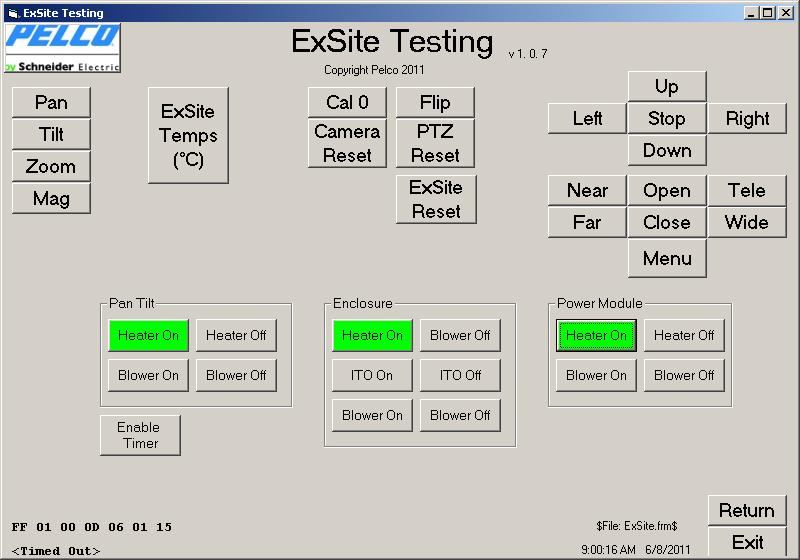Click the Tilt button

click(x=51, y=134)
